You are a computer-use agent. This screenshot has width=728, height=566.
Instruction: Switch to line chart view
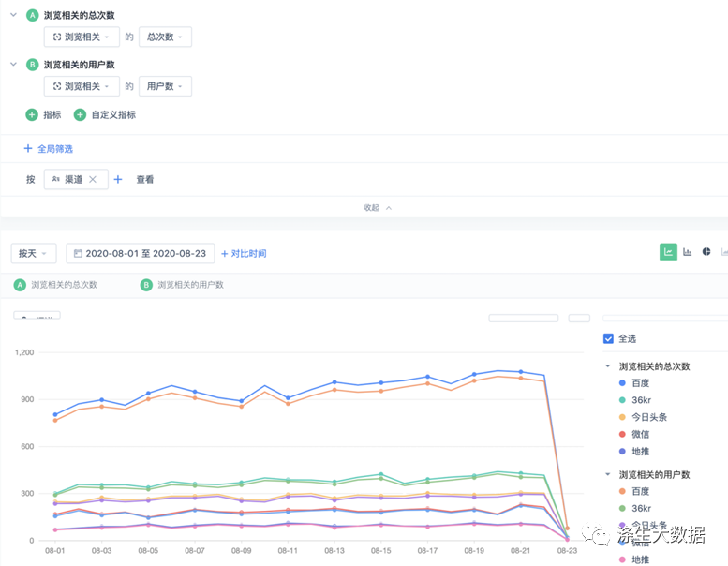click(x=668, y=252)
